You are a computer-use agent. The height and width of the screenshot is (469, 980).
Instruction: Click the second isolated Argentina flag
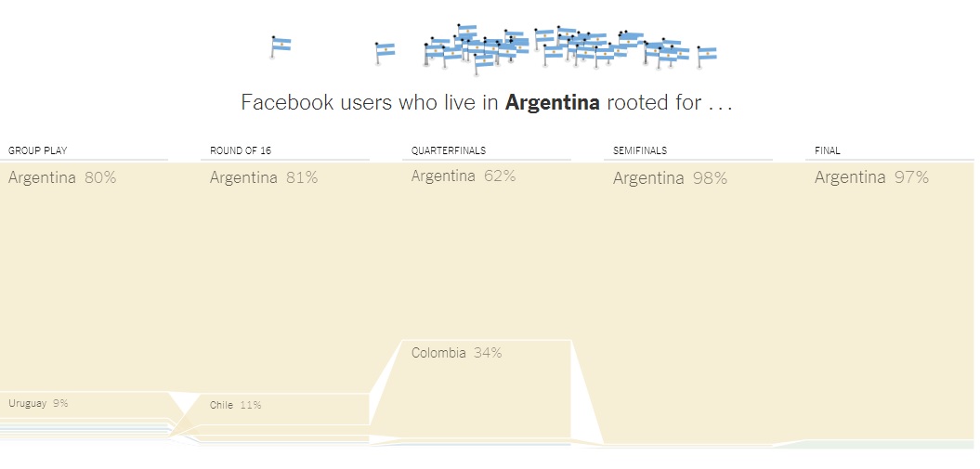tap(385, 52)
